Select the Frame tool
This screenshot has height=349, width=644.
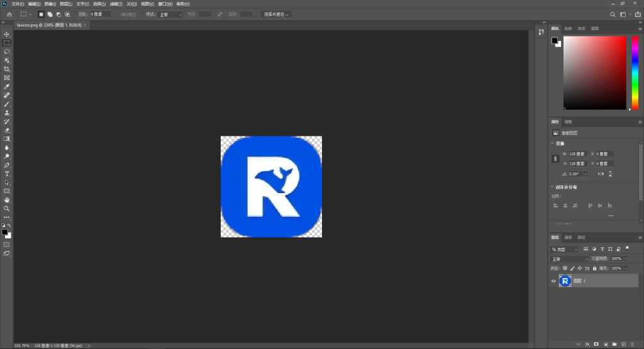[x=6, y=77]
